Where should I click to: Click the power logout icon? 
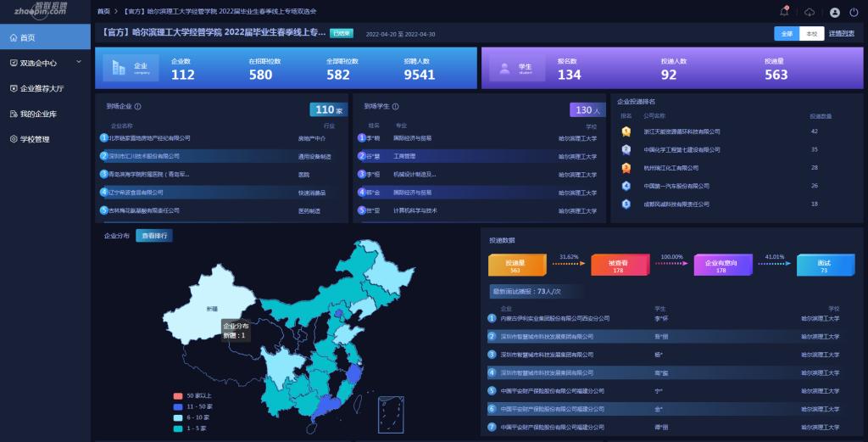[854, 12]
